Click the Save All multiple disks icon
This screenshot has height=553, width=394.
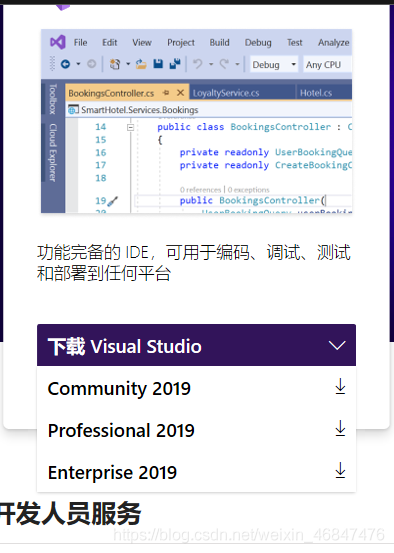pyautogui.click(x=175, y=64)
